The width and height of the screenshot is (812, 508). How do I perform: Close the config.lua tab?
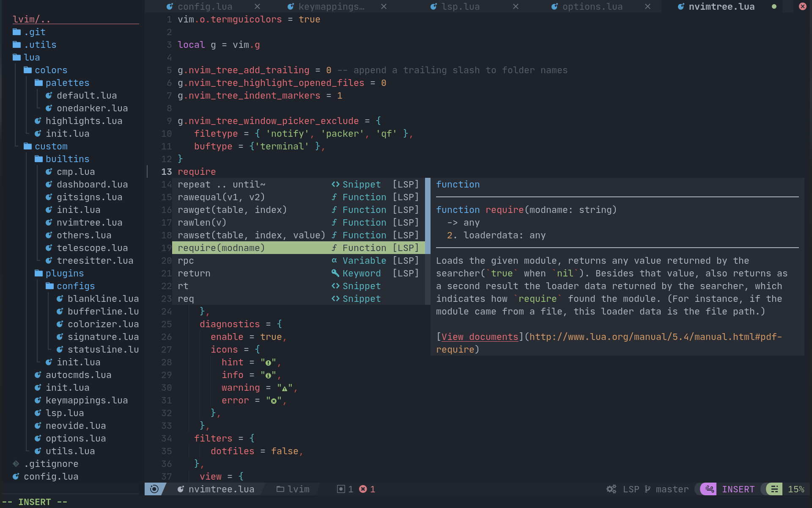(x=257, y=7)
